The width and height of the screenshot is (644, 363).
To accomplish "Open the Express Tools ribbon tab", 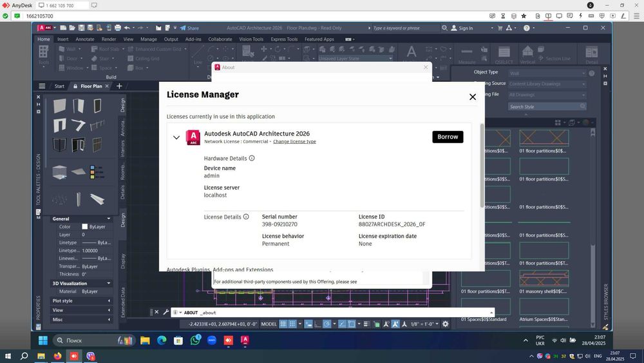I will tap(284, 39).
